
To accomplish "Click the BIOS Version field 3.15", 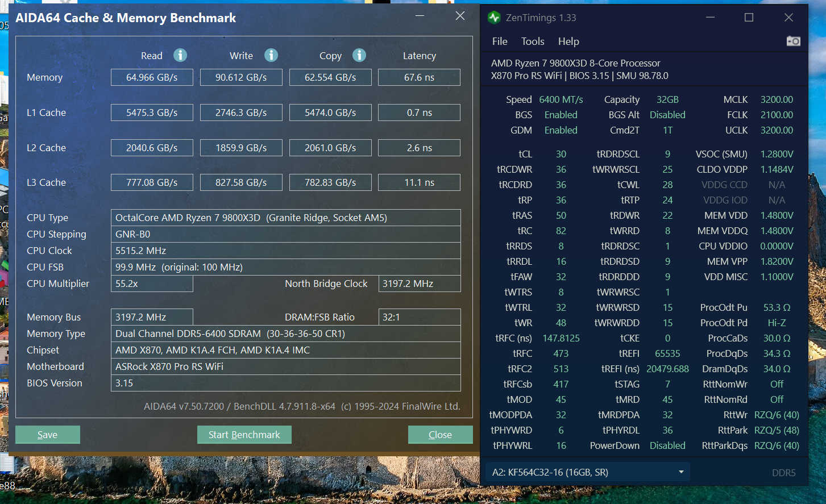I will pyautogui.click(x=286, y=383).
